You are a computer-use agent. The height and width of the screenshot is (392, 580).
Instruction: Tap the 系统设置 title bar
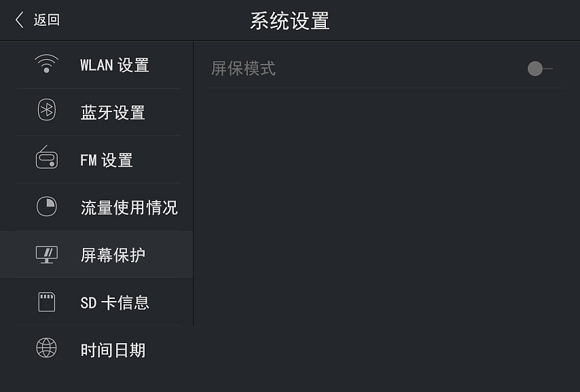tap(290, 19)
